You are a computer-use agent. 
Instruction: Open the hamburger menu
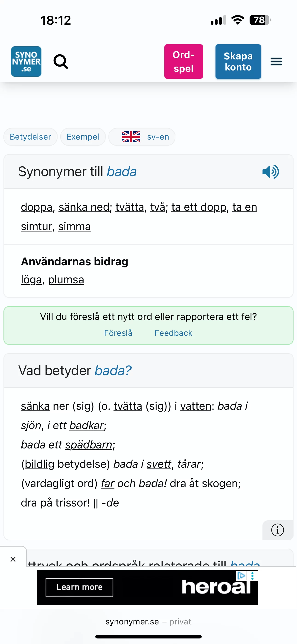276,61
